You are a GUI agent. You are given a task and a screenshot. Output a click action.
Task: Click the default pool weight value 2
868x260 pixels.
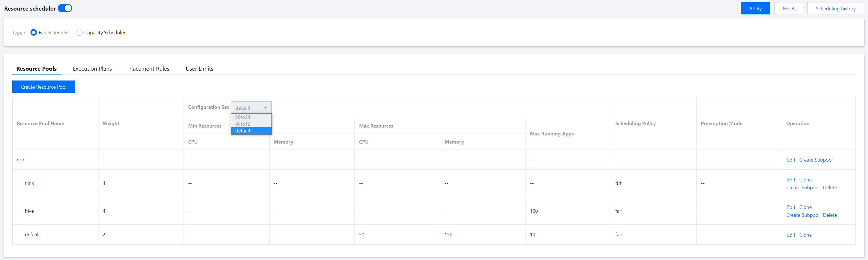pyautogui.click(x=104, y=235)
